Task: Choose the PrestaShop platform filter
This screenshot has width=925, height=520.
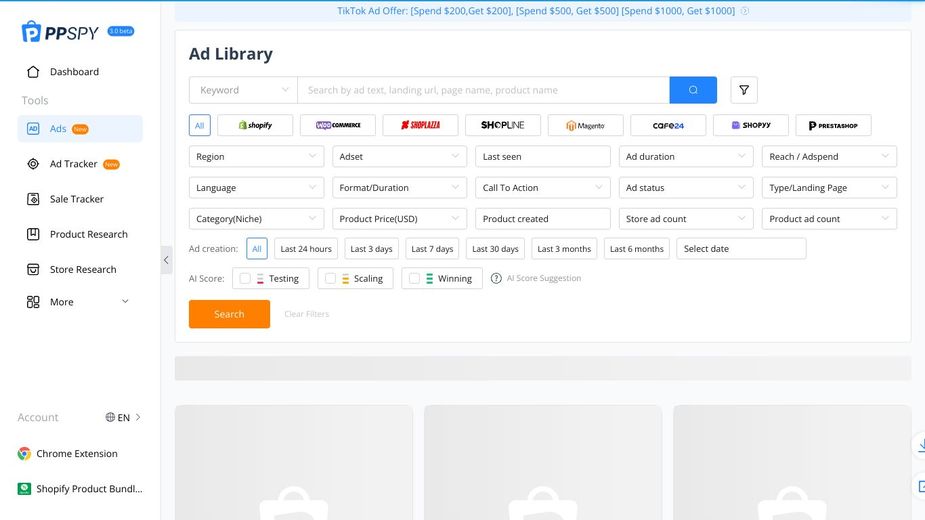Action: tap(833, 125)
